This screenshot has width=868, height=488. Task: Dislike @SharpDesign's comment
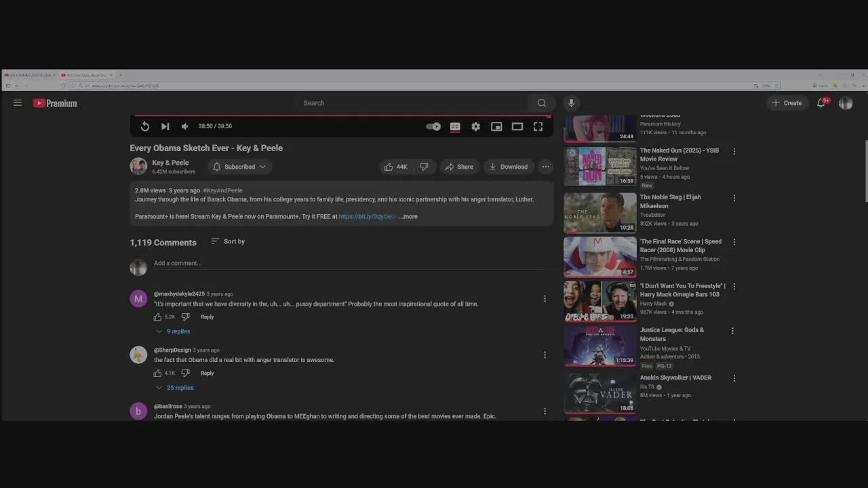point(185,373)
